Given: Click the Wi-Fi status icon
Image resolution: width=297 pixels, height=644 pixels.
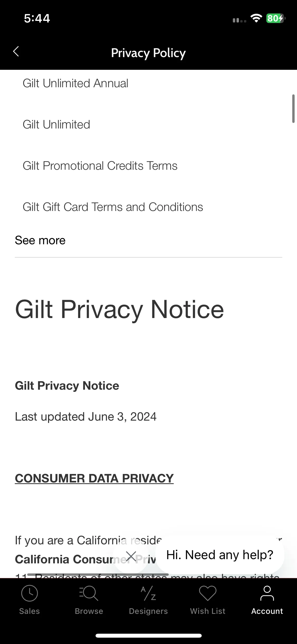Looking at the screenshot, I should (x=256, y=18).
